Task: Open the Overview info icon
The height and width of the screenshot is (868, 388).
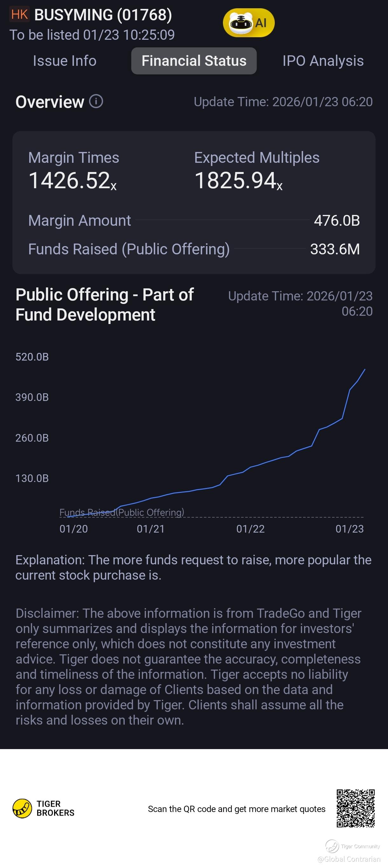Action: click(96, 101)
